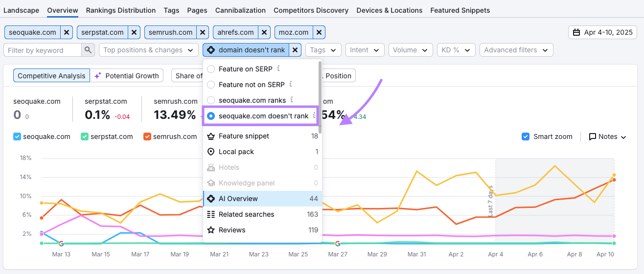Select the Feature not on SERP radio

pyautogui.click(x=211, y=85)
